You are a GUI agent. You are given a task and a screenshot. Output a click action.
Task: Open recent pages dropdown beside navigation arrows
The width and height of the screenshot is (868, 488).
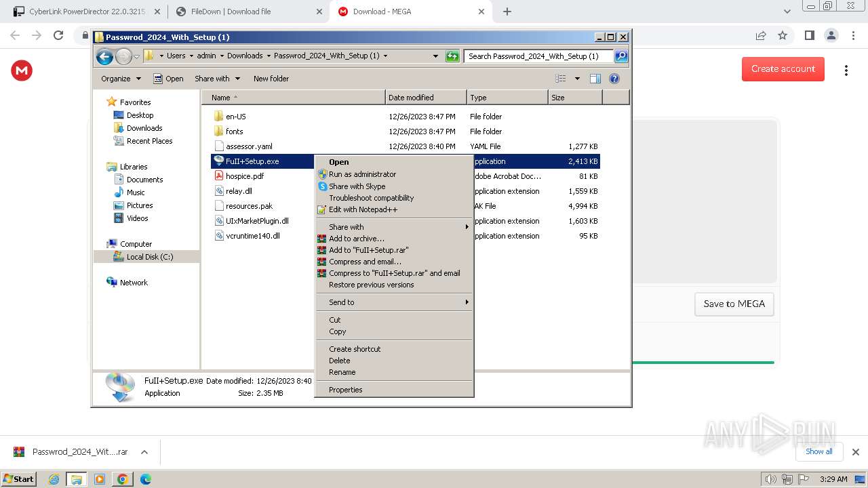click(x=137, y=57)
